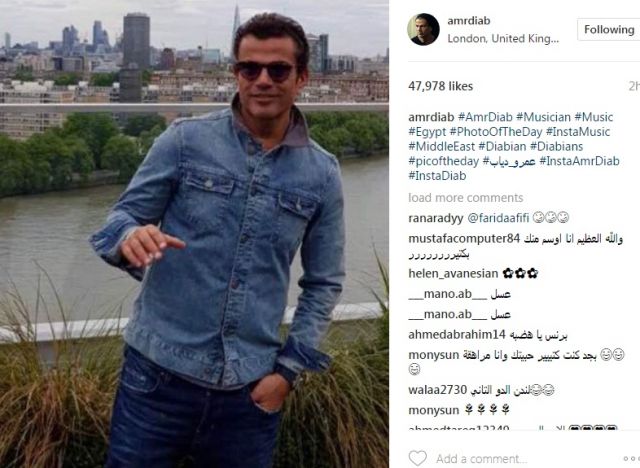
Task: Open the #Musician hashtag
Action: (543, 117)
